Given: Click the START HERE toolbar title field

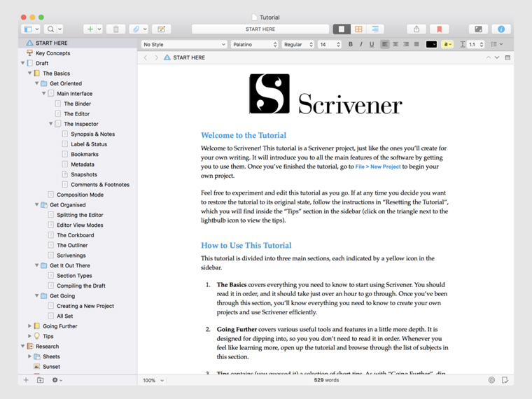Looking at the screenshot, I should click(x=260, y=29).
